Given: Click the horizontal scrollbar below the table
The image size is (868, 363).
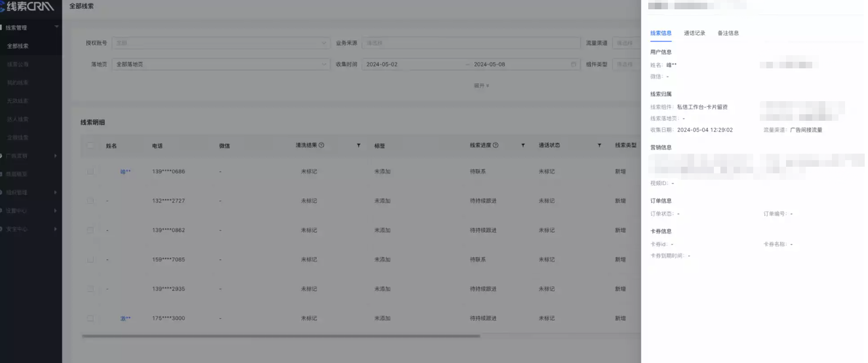Looking at the screenshot, I should [x=281, y=336].
